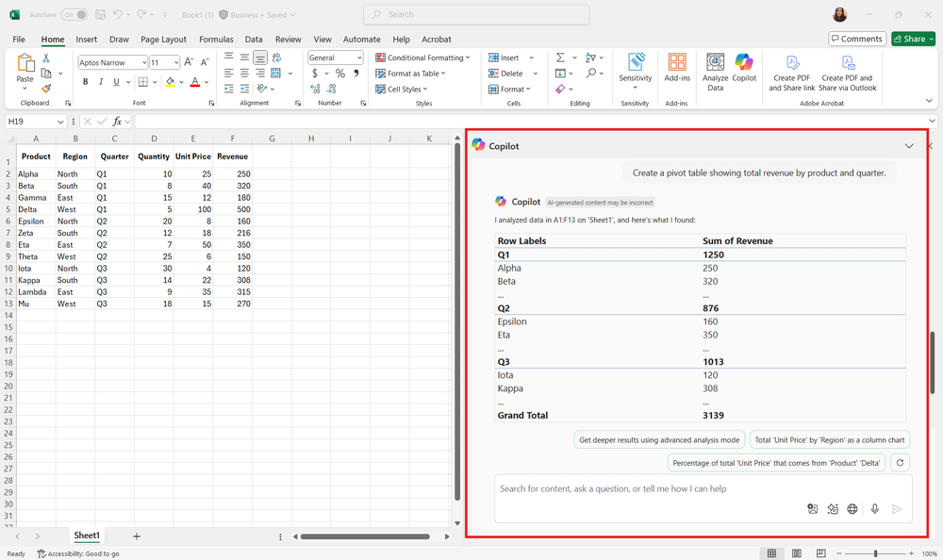Select the Format Painter brush icon
Viewport: 943px width, 560px height.
coord(46,89)
